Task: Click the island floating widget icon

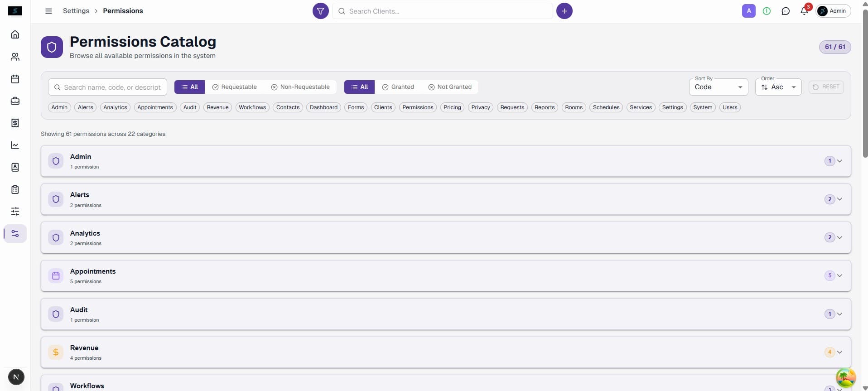Action: click(845, 377)
